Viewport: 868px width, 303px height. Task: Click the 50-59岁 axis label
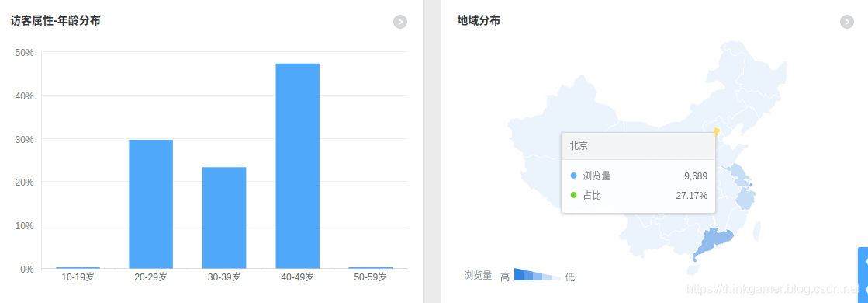point(370,277)
